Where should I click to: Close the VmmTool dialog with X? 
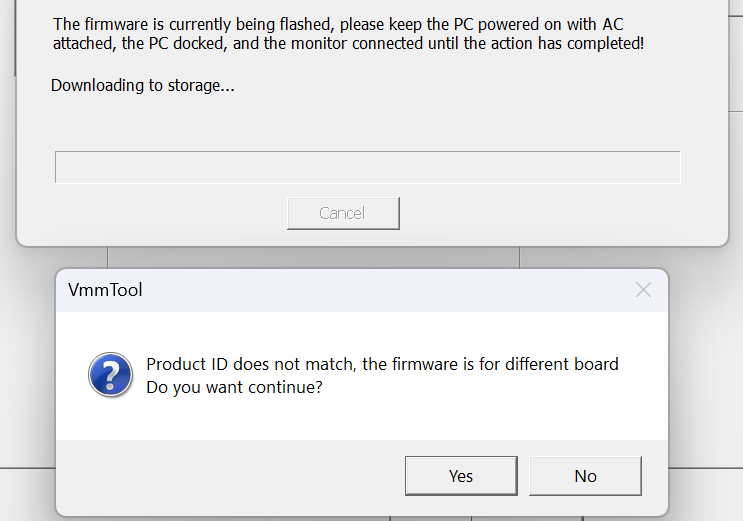(x=643, y=290)
